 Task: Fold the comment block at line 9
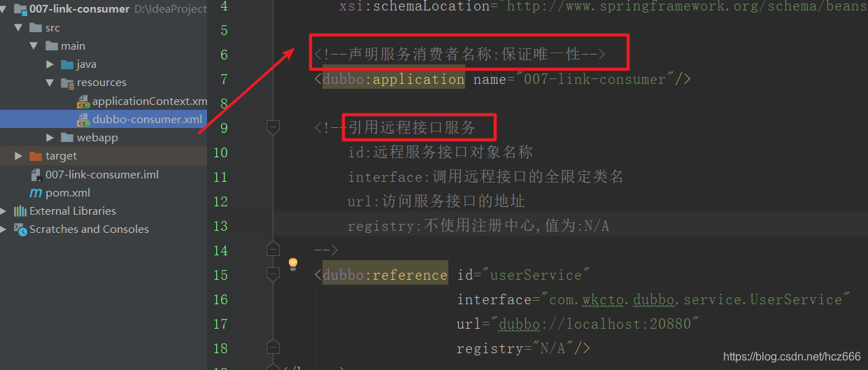tap(273, 127)
